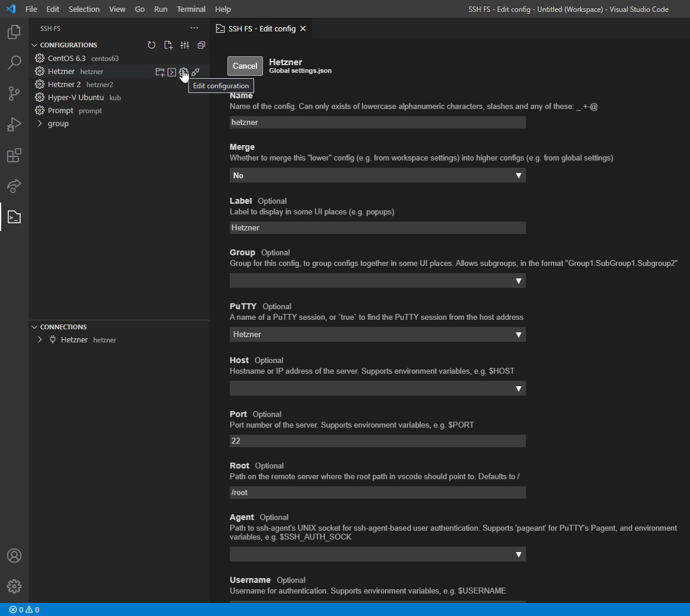Open Source Control view in activity bar
The image size is (690, 616).
(x=14, y=93)
